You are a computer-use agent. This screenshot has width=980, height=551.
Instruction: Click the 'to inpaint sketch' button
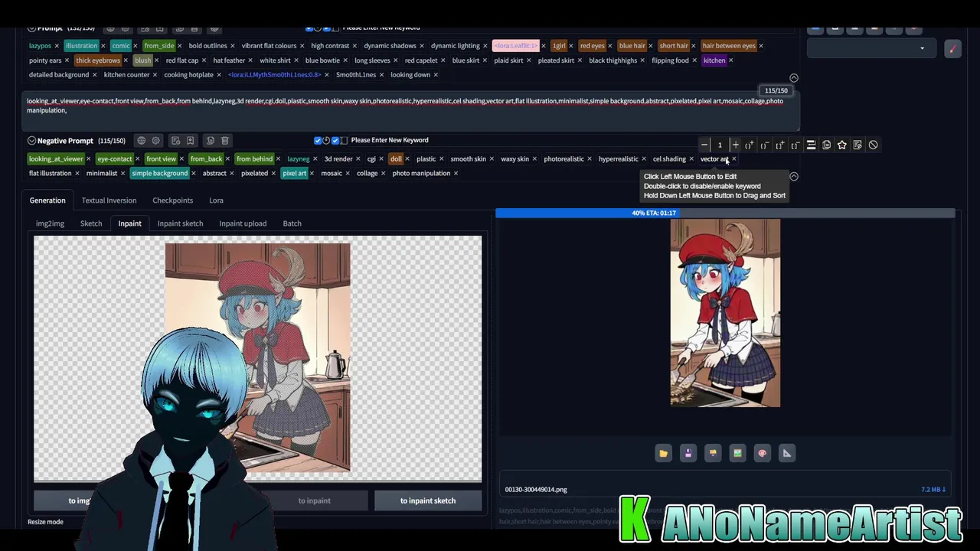tap(428, 500)
